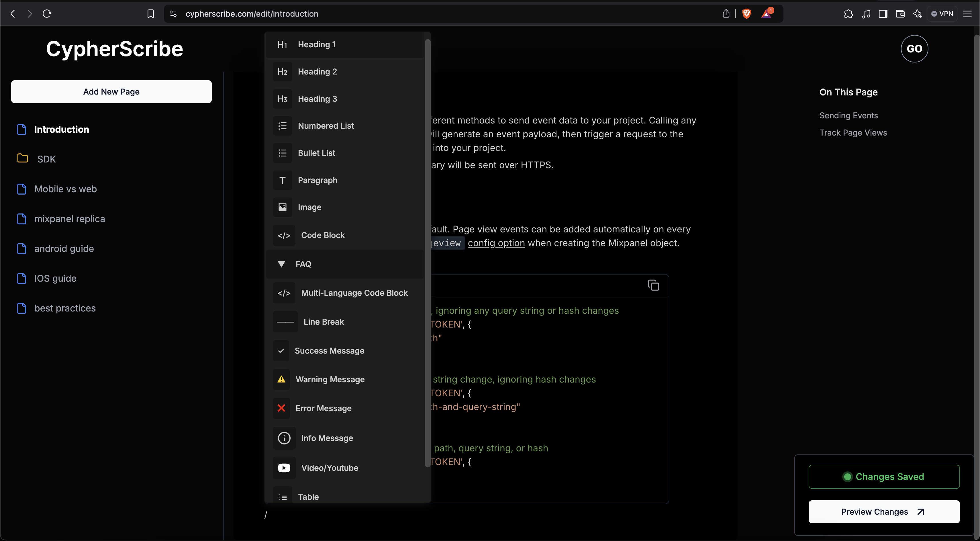Open the Mobile vs web page
Image resolution: width=980 pixels, height=541 pixels.
pyautogui.click(x=65, y=189)
